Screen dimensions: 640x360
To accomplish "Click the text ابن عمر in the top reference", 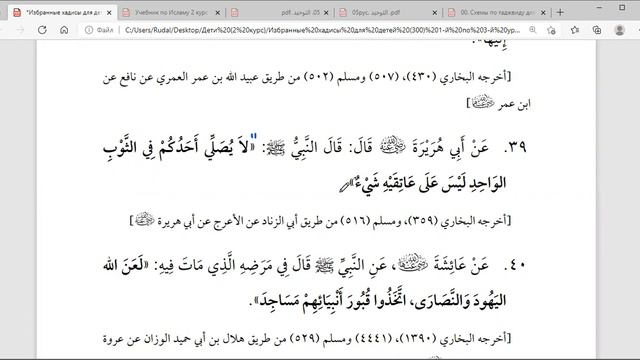I will point(514,105).
